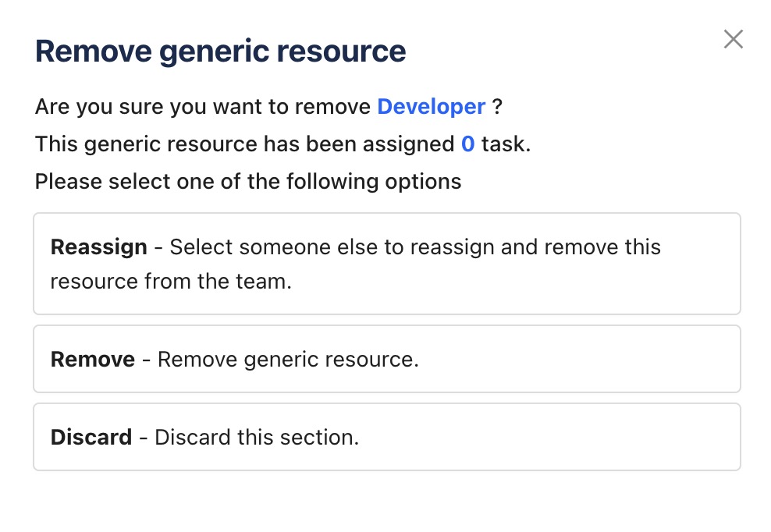Click the blue 0 assigned task count

[x=467, y=144]
